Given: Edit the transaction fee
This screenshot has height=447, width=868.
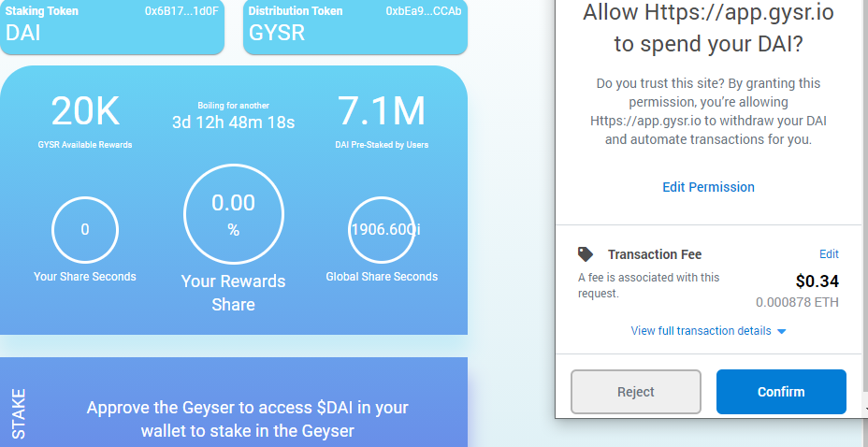Looking at the screenshot, I should [829, 254].
